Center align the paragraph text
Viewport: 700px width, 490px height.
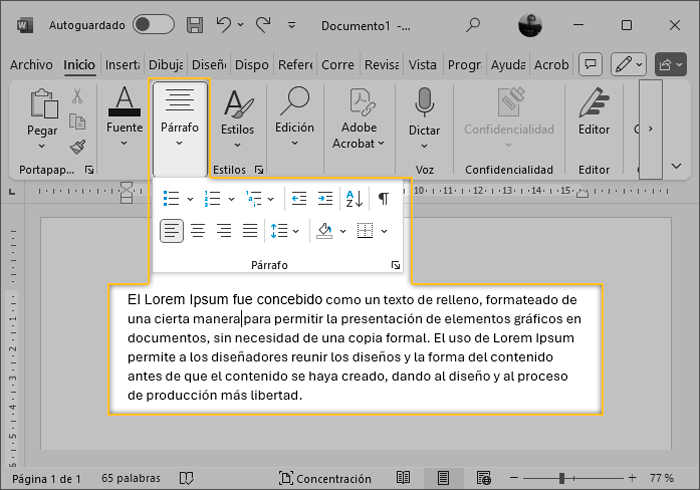[198, 231]
